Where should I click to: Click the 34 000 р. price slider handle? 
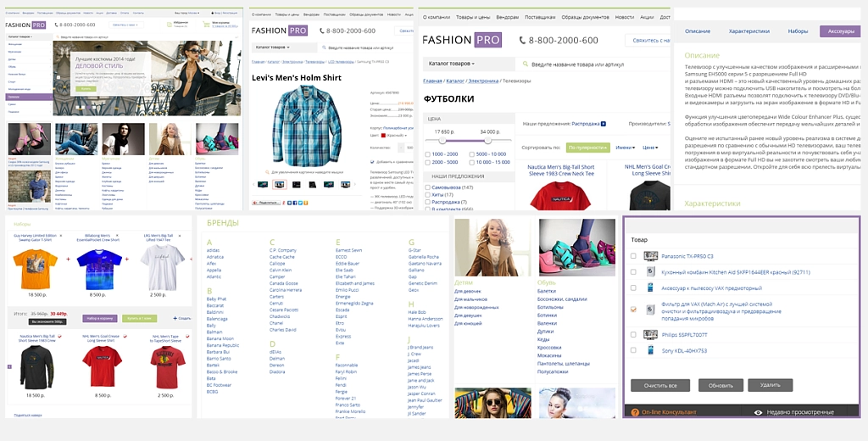(x=487, y=140)
